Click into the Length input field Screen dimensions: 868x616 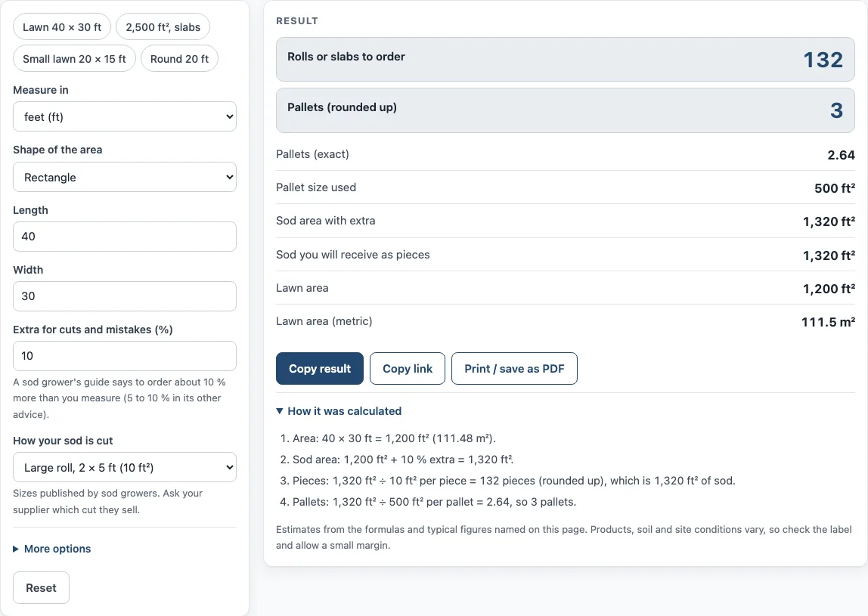125,237
